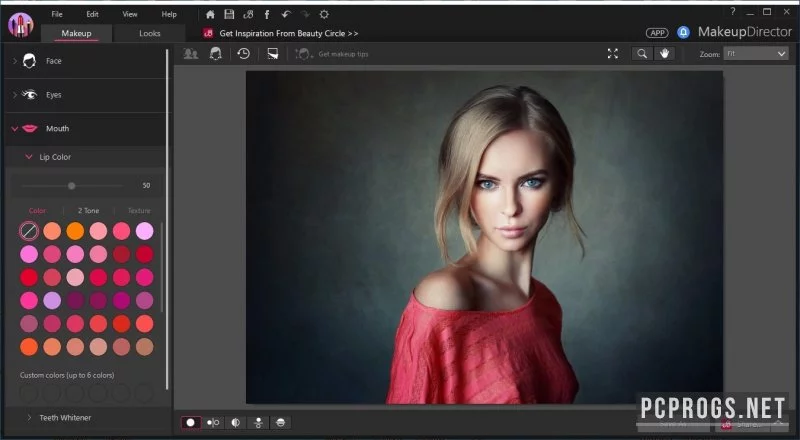The height and width of the screenshot is (440, 800).
Task: Click the APP badge icon
Action: click(x=657, y=33)
